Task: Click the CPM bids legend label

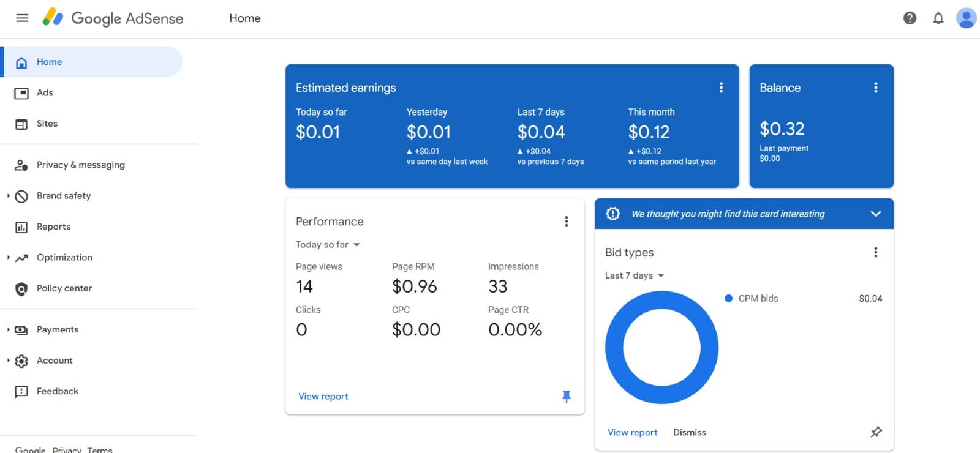Action: [x=758, y=299]
